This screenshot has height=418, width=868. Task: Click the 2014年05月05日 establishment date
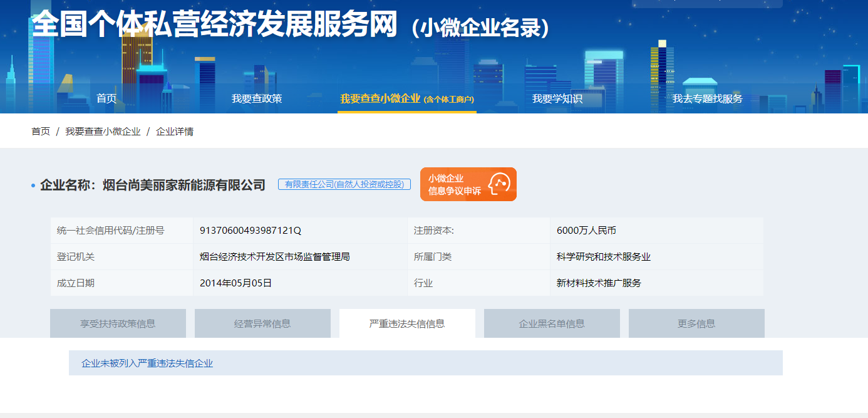click(x=235, y=283)
